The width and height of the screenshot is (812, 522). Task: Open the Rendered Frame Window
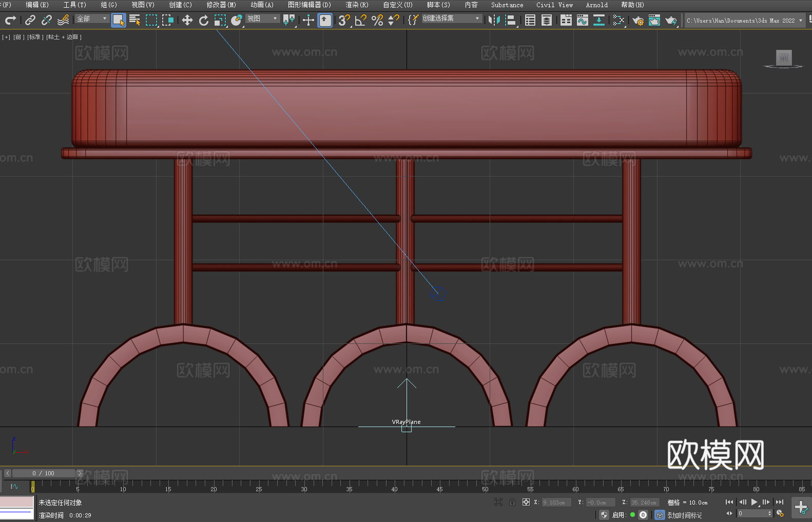click(x=654, y=20)
